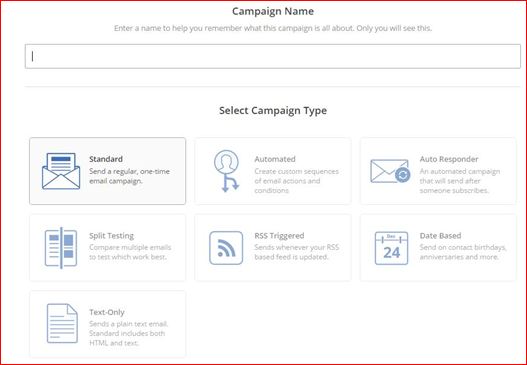Click the Campaign Name heading
527x365 pixels.
point(273,11)
